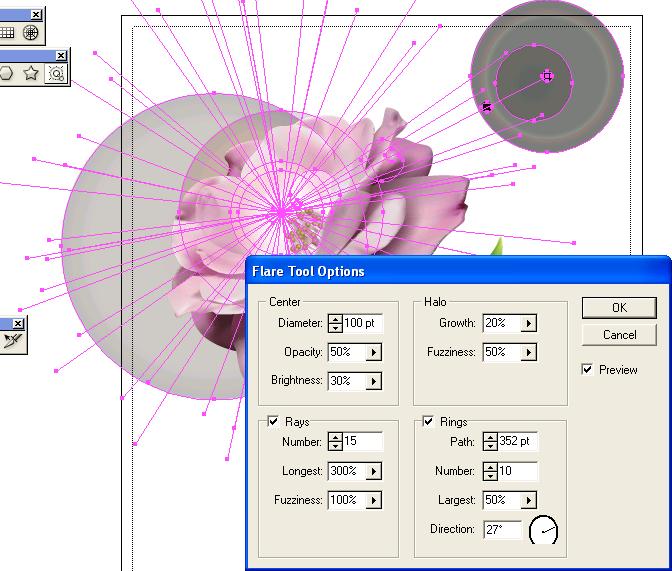The height and width of the screenshot is (571, 672).
Task: Click the Rings Largest field showing 50%
Action: (501, 500)
